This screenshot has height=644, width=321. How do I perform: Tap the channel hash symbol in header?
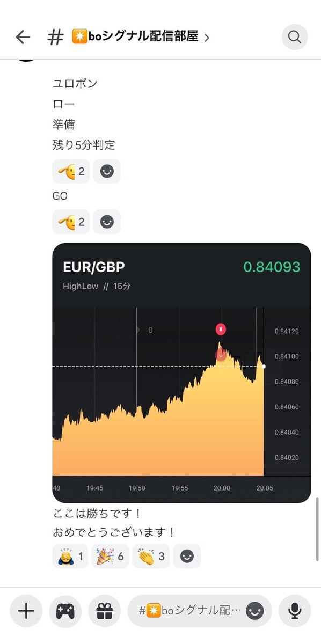pyautogui.click(x=55, y=37)
